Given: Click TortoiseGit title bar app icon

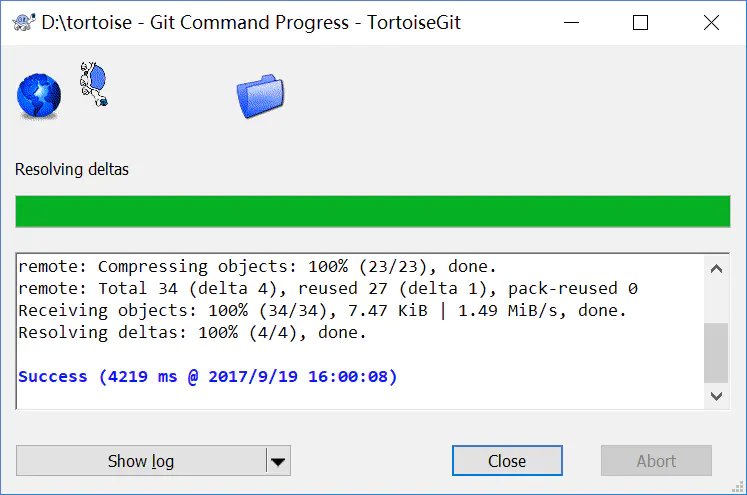Looking at the screenshot, I should [24, 22].
